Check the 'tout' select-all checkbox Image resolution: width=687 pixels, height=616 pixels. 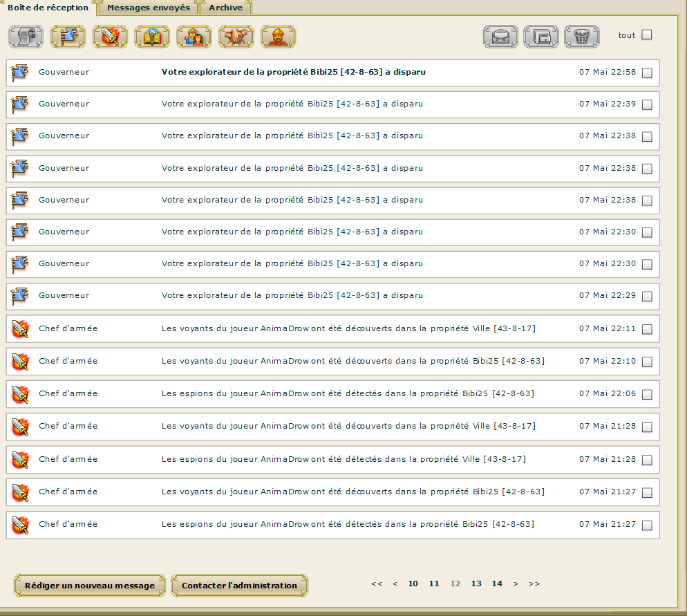point(647,35)
